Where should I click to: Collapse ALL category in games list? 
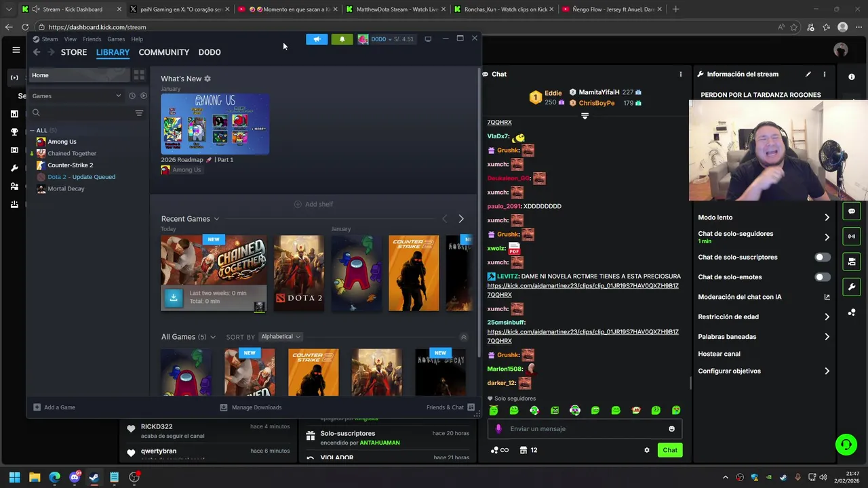[x=32, y=130]
